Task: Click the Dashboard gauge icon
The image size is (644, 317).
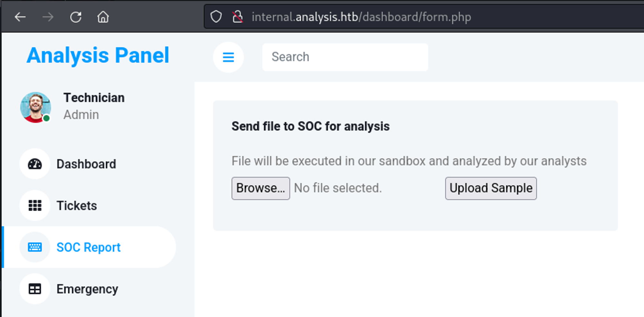Action: pos(35,164)
